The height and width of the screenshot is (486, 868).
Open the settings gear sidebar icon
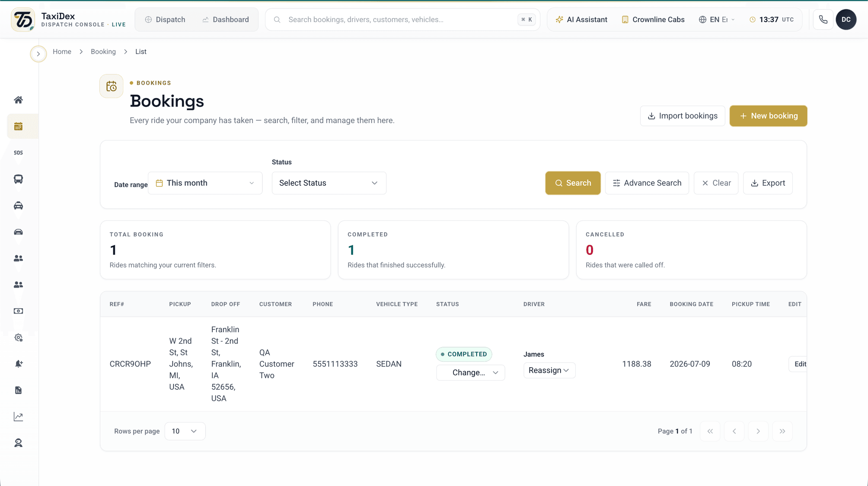click(18, 338)
